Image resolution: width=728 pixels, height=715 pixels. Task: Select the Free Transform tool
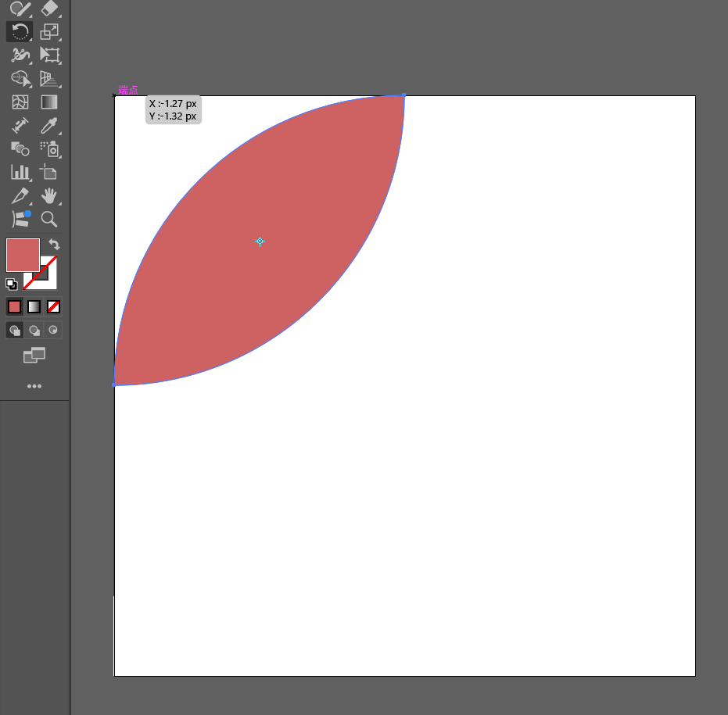point(49,55)
